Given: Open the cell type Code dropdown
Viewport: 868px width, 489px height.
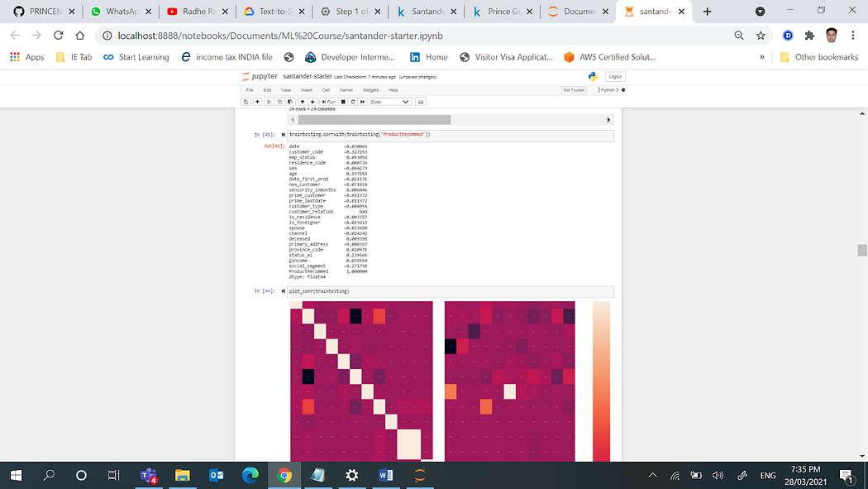Looking at the screenshot, I should (x=390, y=102).
